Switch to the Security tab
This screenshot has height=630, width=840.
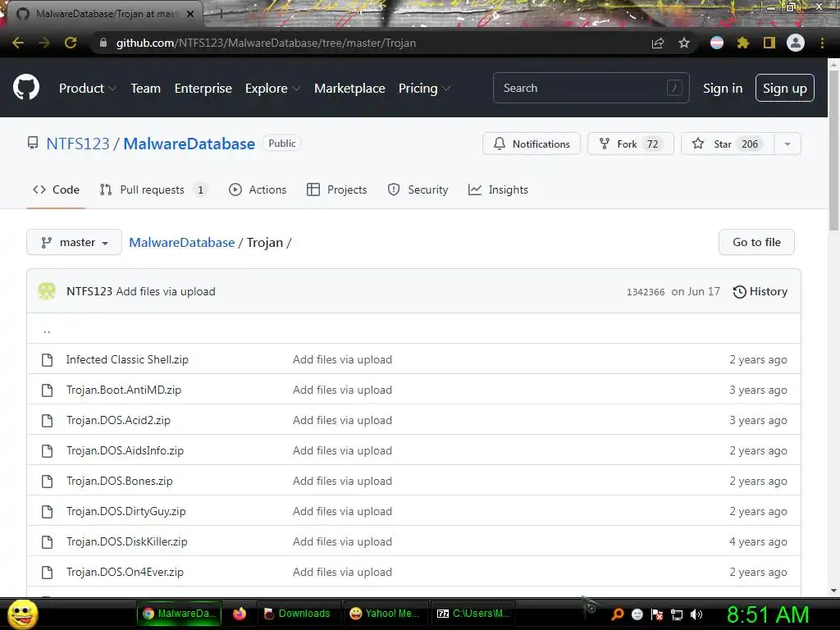coord(418,189)
